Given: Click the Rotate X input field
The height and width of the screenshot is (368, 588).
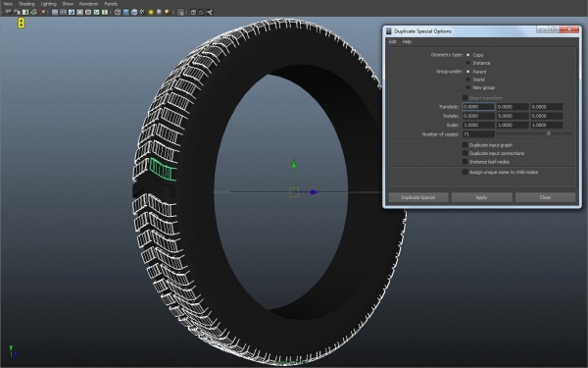Looking at the screenshot, I should [x=478, y=116].
